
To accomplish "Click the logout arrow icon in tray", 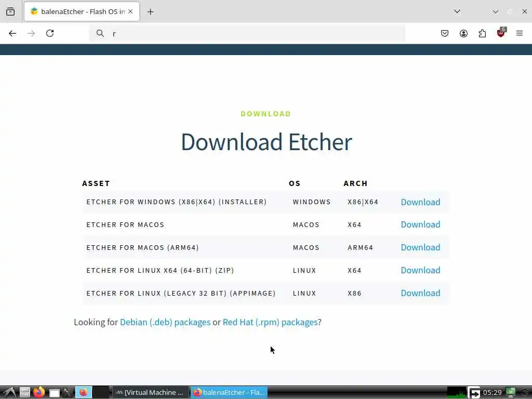I will click(x=474, y=393).
